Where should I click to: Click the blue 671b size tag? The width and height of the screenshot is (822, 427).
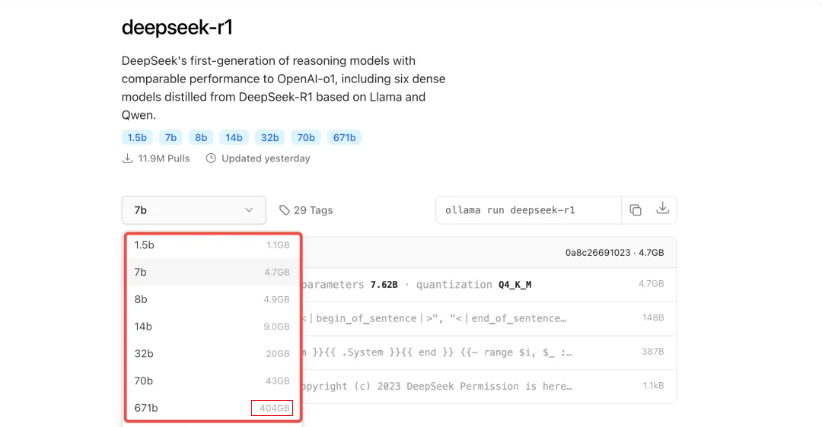coord(345,137)
